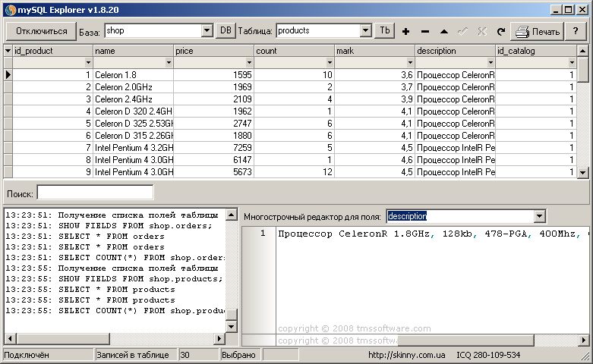Click mark cell 3,6
Screen dimensions: 593x364
click(375, 75)
